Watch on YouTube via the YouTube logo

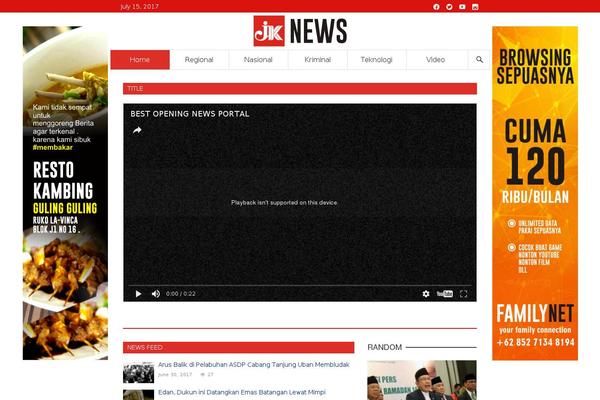[445, 294]
